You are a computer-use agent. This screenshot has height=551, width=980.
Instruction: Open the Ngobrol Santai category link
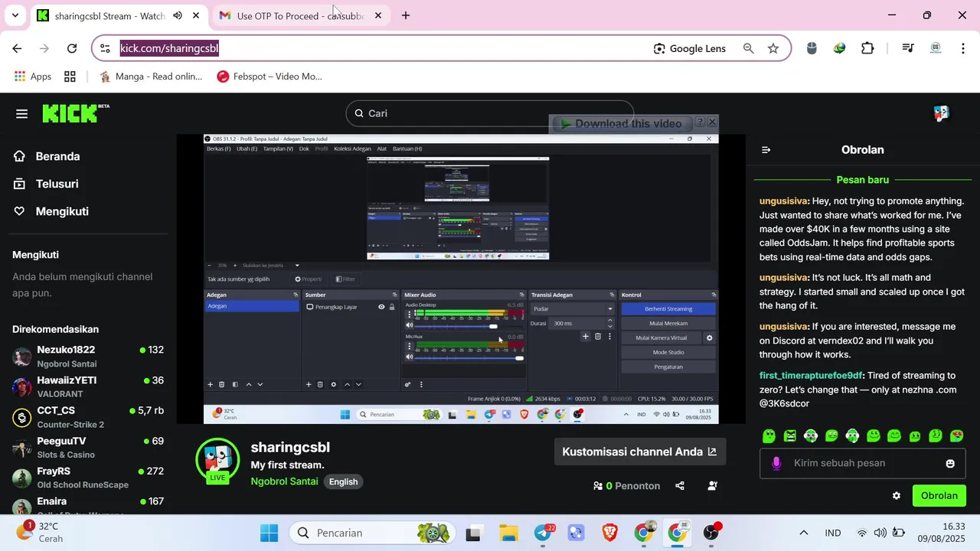[284, 481]
